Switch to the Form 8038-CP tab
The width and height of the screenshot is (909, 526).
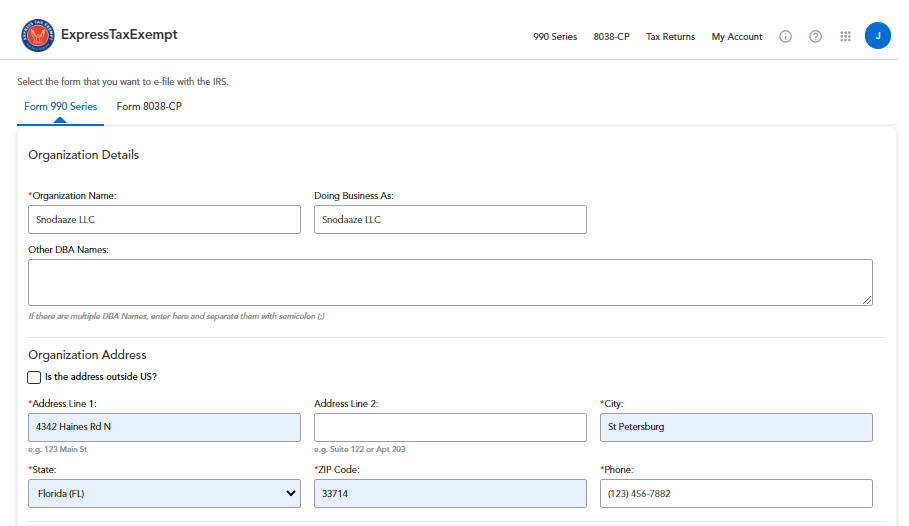149,107
